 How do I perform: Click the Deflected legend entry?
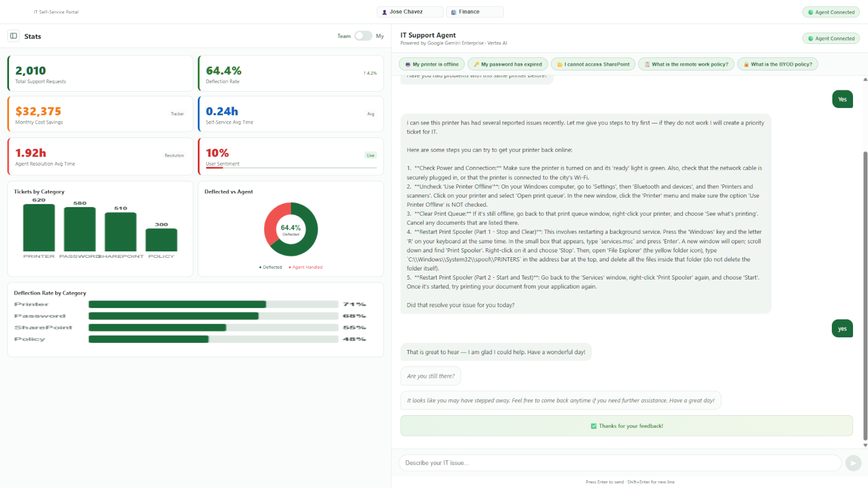[271, 267]
